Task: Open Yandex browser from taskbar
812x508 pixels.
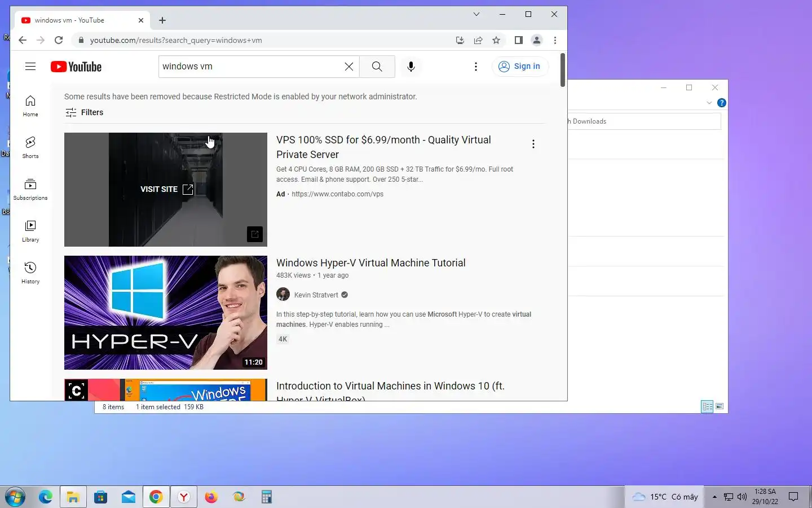Action: tap(184, 497)
